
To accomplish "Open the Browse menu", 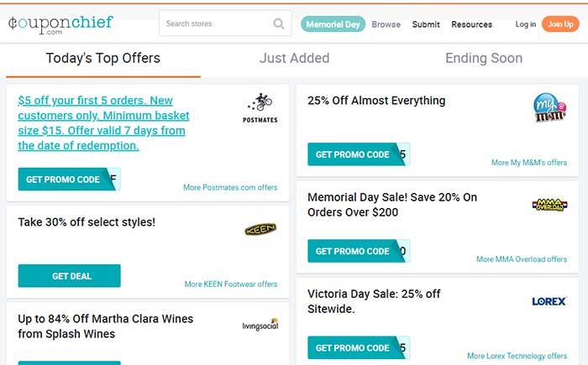I will coord(386,24).
